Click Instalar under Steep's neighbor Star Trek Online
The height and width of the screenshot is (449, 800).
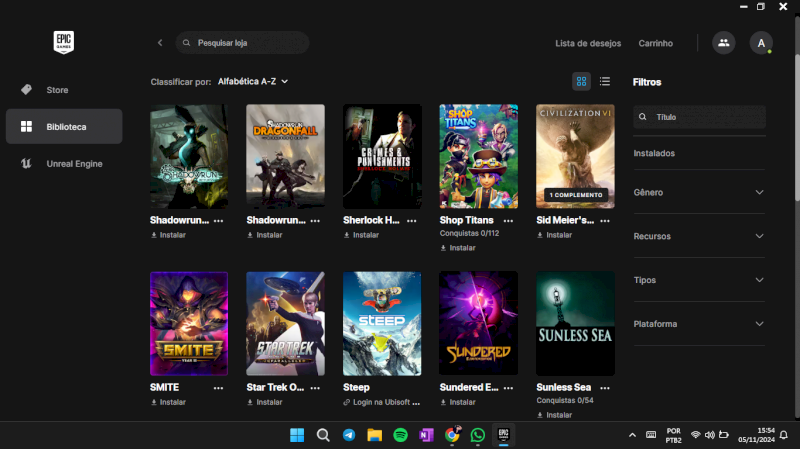pos(269,402)
